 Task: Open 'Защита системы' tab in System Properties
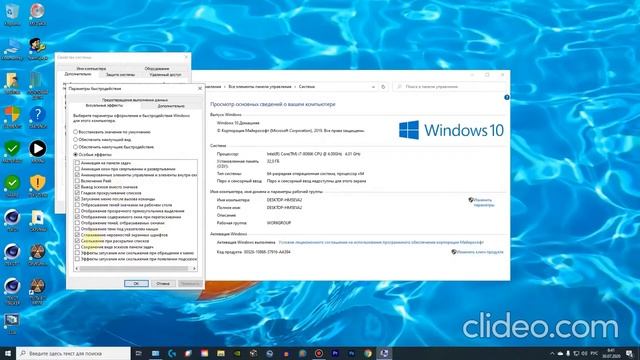point(120,75)
